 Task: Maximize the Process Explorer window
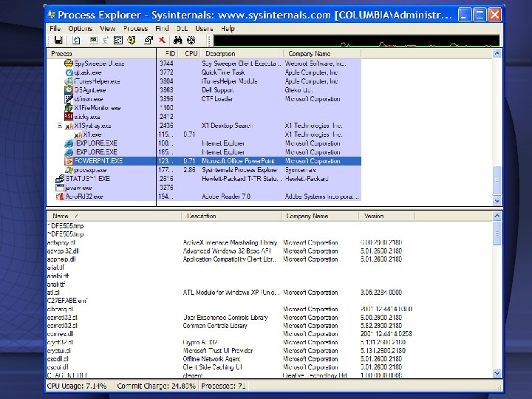click(x=480, y=15)
